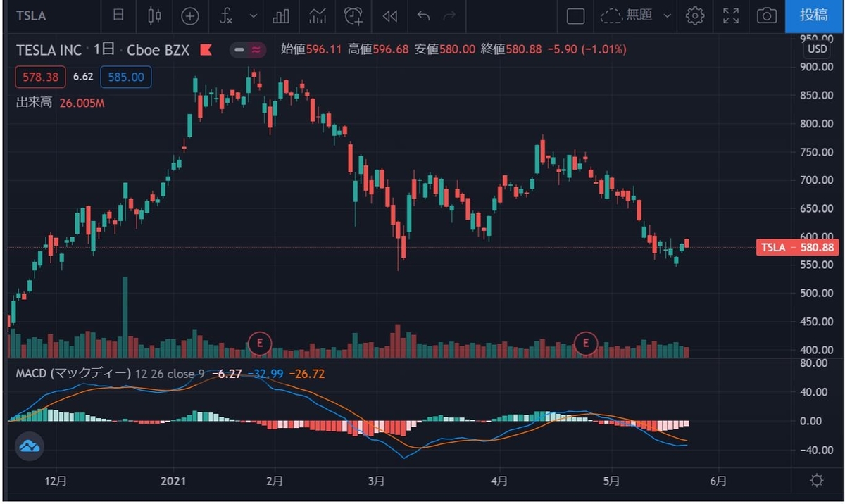Click the TESLA INC symbol title

(49, 50)
